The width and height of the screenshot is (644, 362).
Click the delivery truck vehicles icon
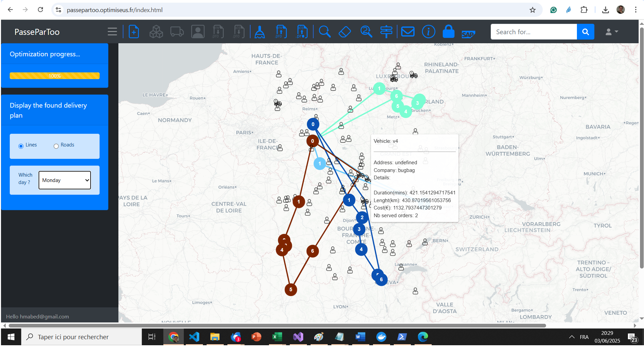pyautogui.click(x=177, y=32)
